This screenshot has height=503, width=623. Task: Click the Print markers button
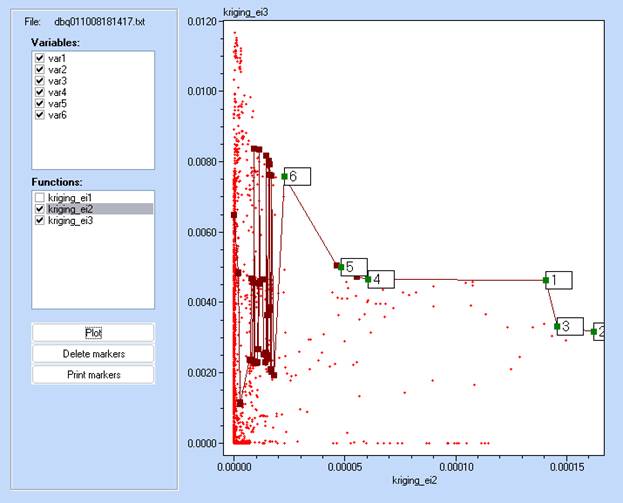tap(93, 375)
